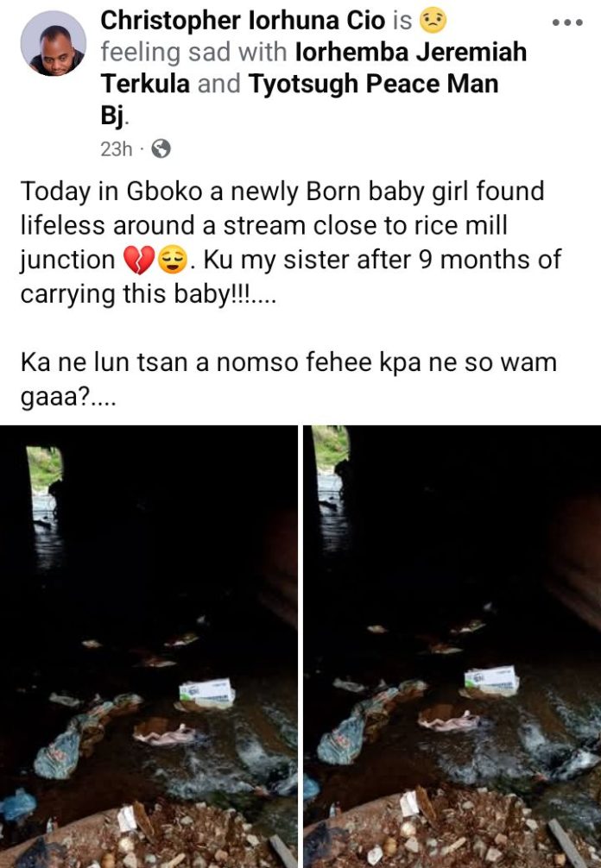Tap the 'Terkula' name continuation link

(x=145, y=85)
